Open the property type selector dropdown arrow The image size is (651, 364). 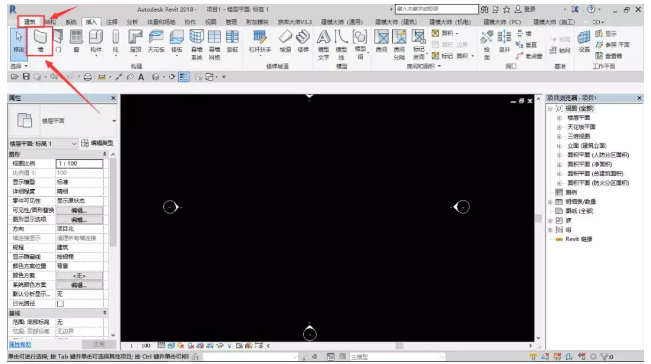pos(114,121)
